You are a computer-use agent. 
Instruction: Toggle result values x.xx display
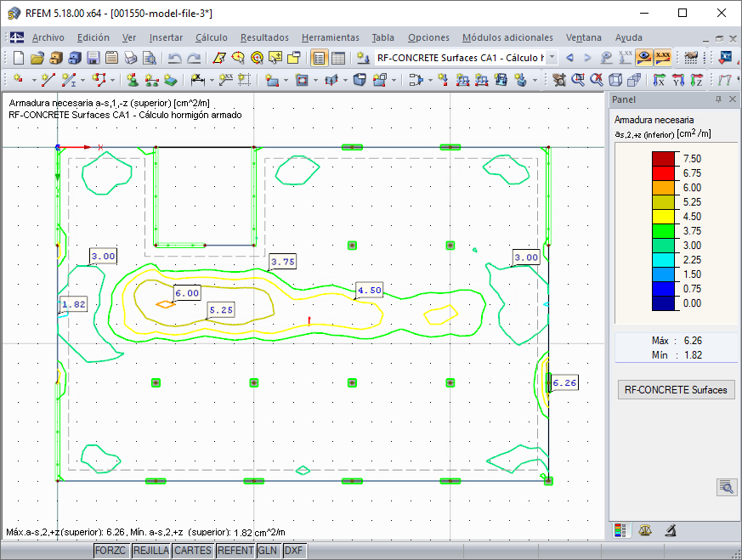tap(663, 58)
